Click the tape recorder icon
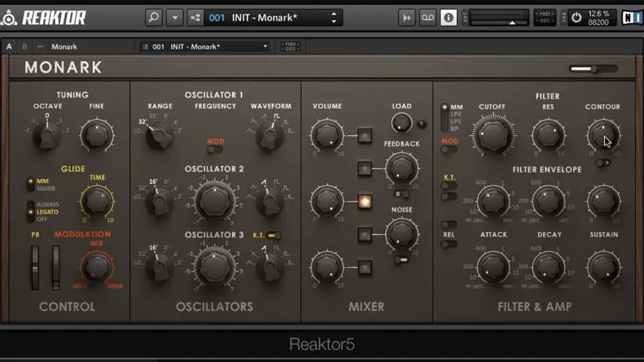The height and width of the screenshot is (362, 644). pyautogui.click(x=427, y=17)
